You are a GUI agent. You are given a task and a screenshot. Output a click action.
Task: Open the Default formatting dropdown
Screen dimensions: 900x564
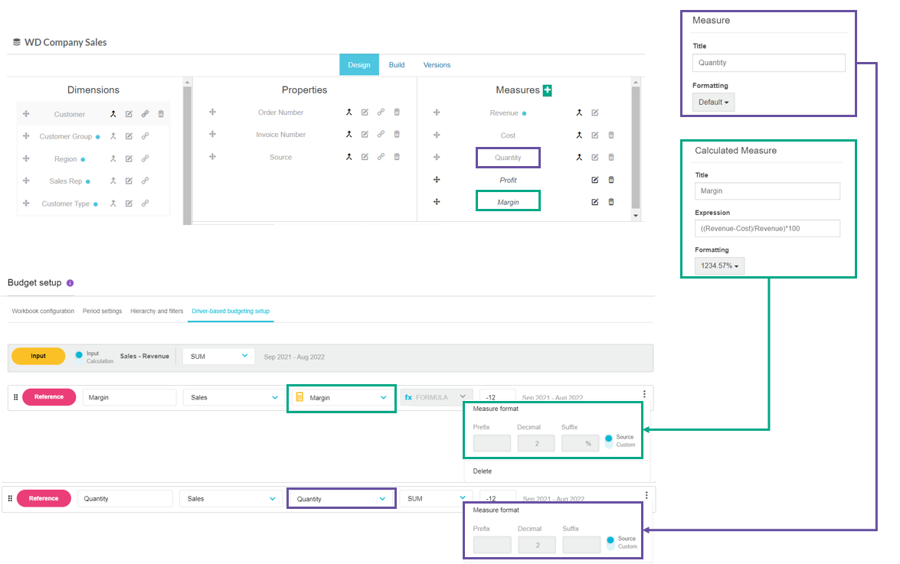(x=713, y=102)
